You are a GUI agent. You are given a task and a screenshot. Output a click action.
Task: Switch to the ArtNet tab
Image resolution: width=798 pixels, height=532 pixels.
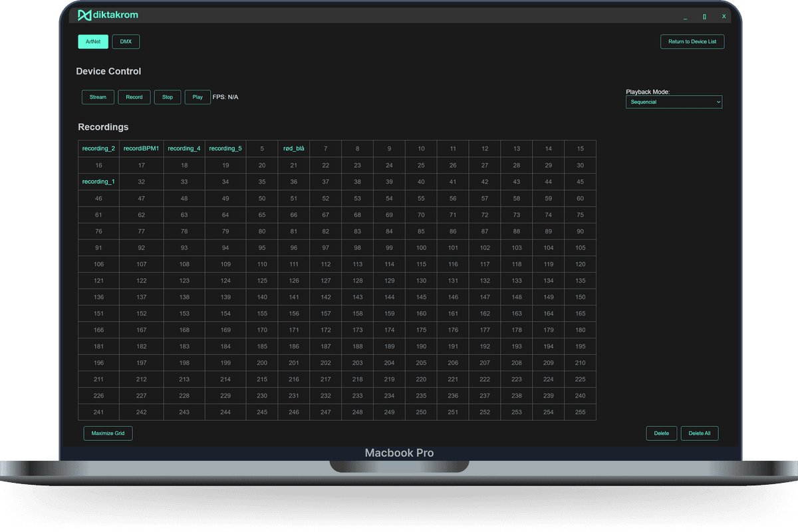point(92,41)
